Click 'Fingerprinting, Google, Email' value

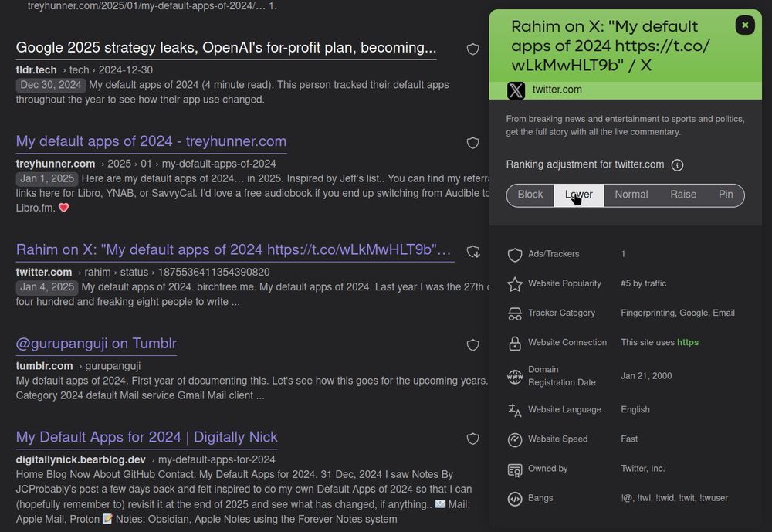point(678,313)
